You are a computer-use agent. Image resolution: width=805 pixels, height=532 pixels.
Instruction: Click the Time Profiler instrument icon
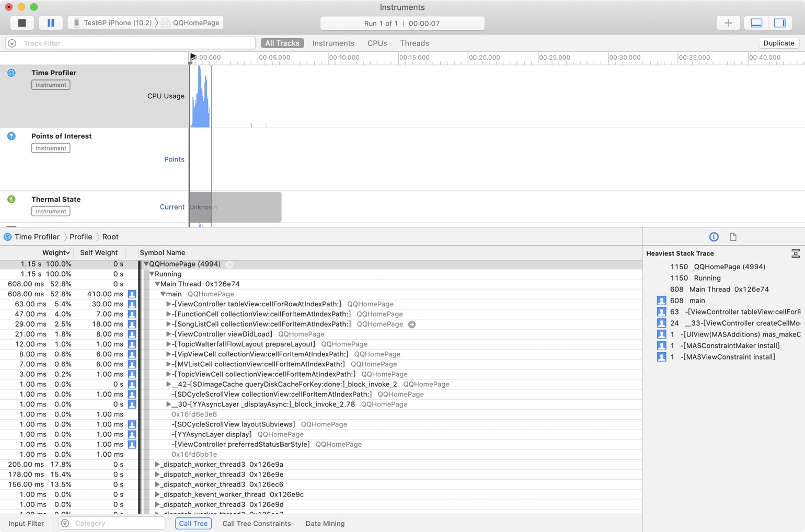11,73
